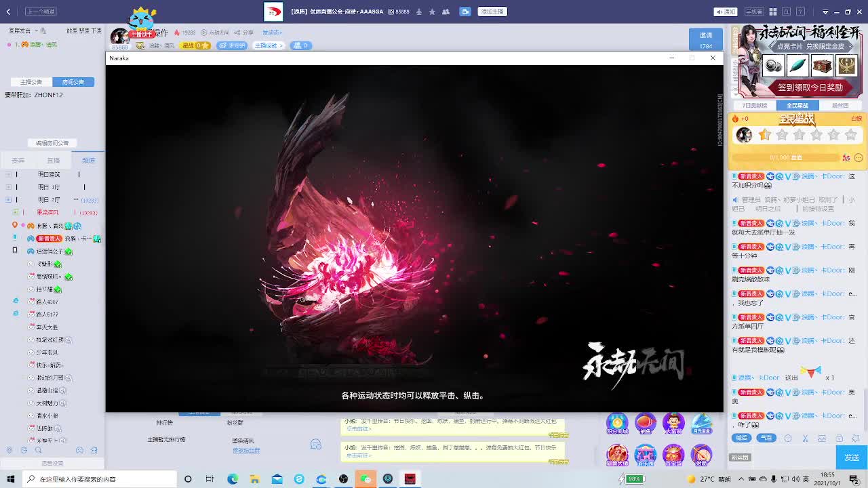Go back with the top-left arrow

pos(9,12)
